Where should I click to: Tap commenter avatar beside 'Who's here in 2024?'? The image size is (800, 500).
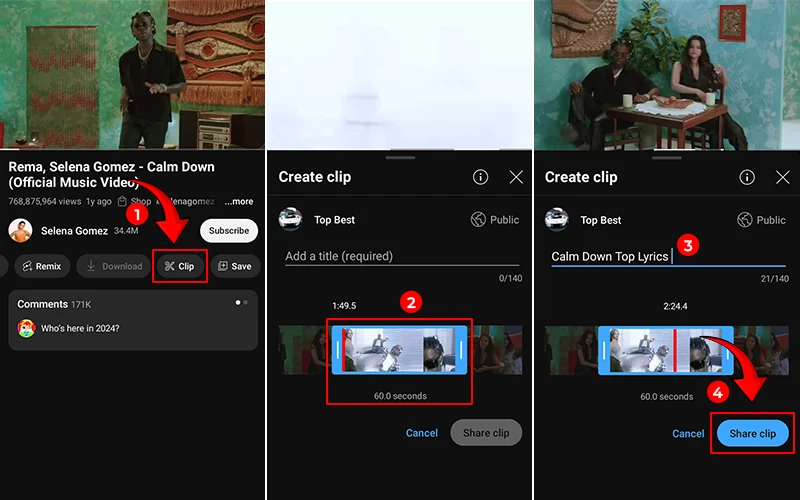27,329
